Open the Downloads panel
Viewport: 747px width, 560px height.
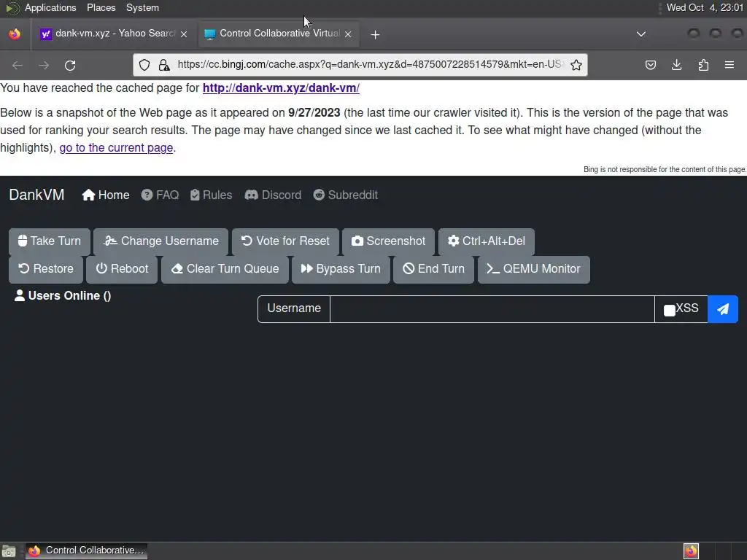tap(677, 65)
